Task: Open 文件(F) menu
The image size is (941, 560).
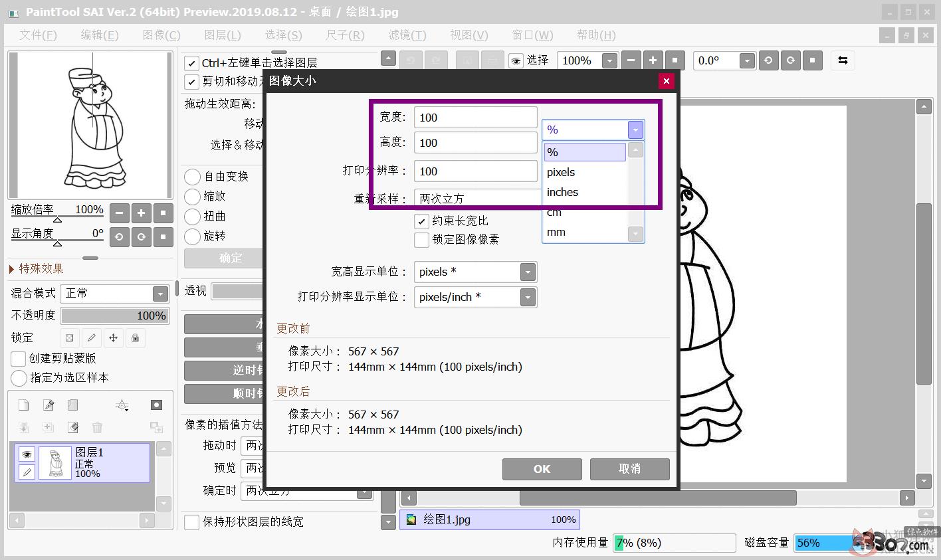Action: (x=38, y=35)
